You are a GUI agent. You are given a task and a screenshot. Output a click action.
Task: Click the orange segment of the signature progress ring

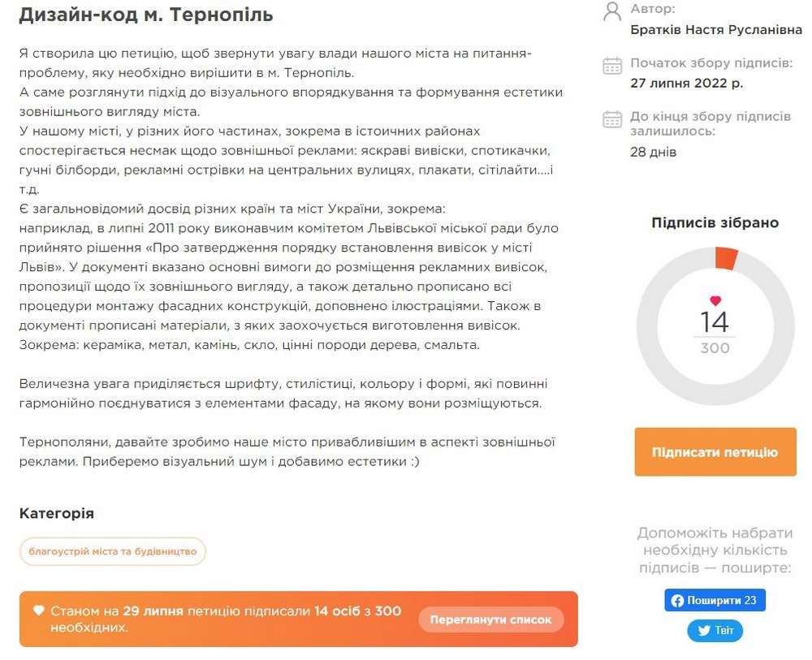pos(725,259)
